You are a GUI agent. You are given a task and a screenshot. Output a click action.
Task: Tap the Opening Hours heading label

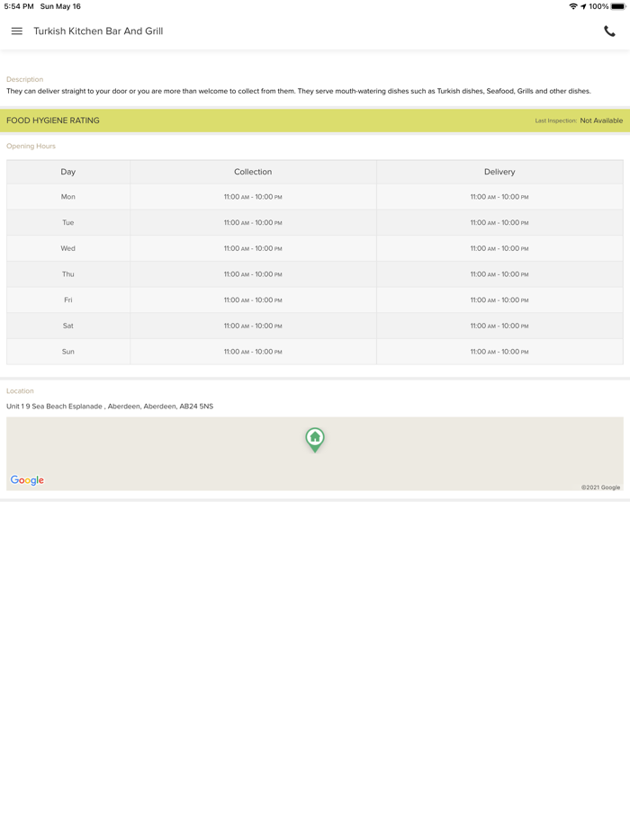(x=31, y=146)
